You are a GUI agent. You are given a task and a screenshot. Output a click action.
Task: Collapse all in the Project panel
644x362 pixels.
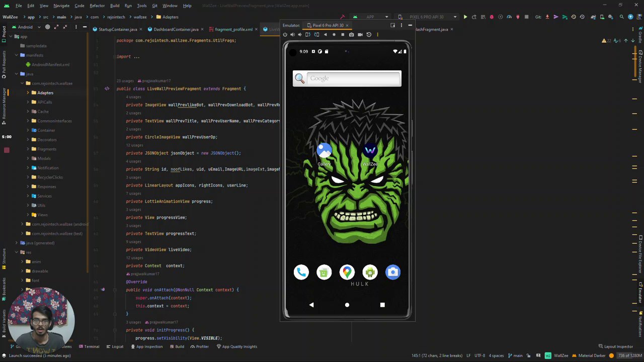pyautogui.click(x=65, y=27)
